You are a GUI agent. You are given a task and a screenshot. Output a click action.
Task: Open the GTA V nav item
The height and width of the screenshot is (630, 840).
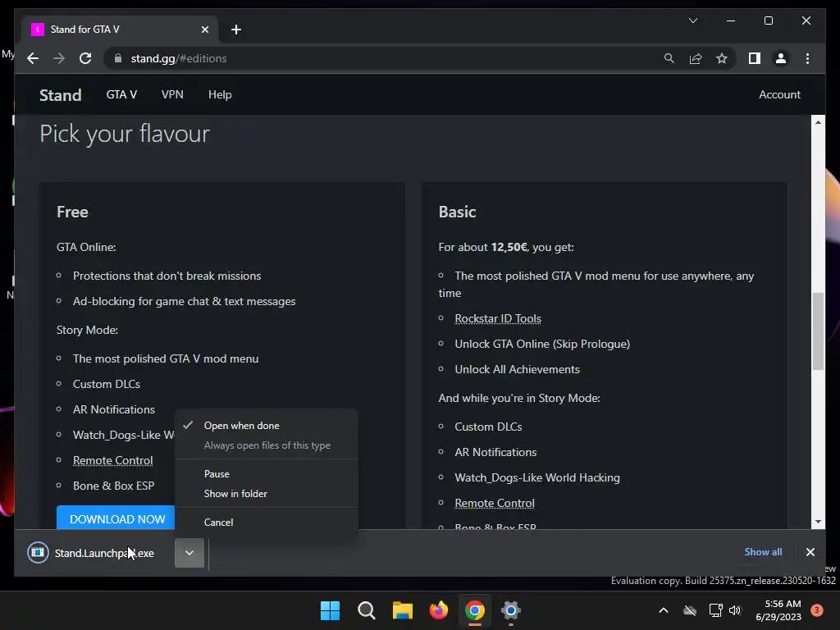121,94
